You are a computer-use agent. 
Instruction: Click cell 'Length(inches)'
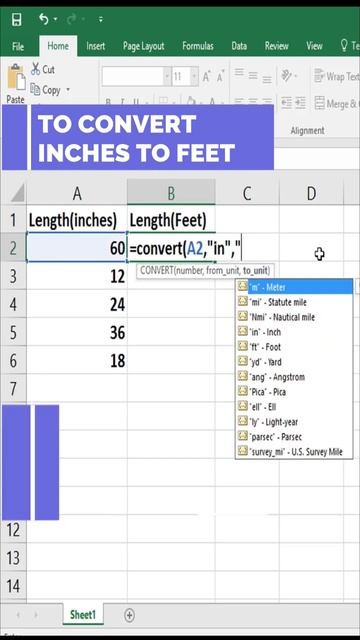click(77, 221)
